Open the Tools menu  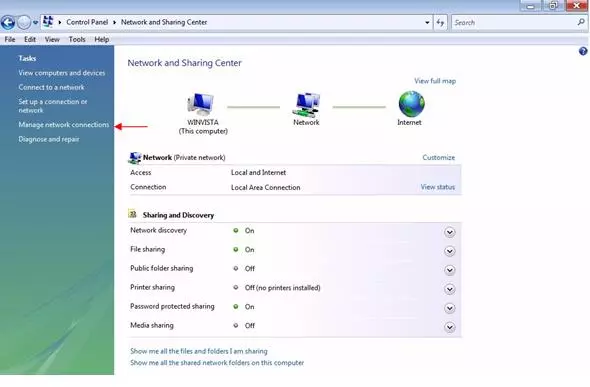77,39
